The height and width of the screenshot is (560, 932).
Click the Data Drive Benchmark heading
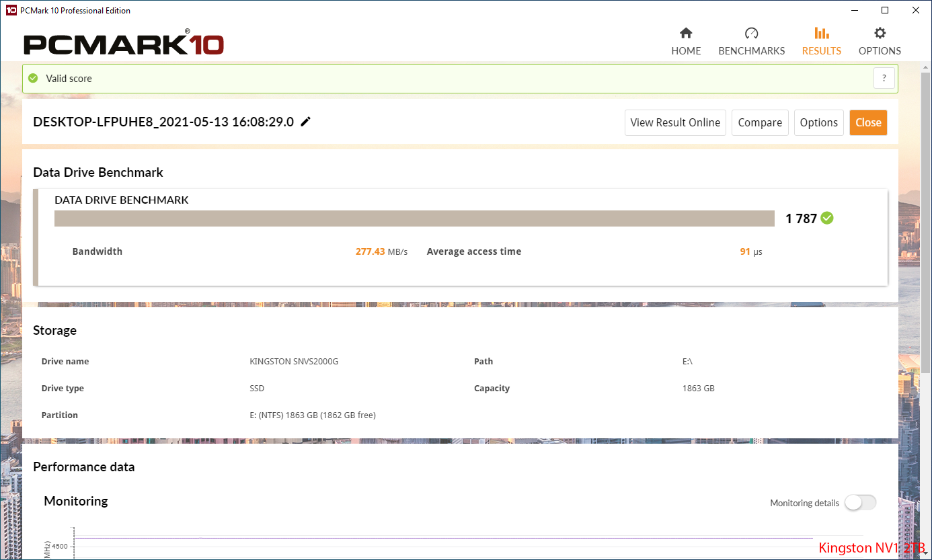98,172
